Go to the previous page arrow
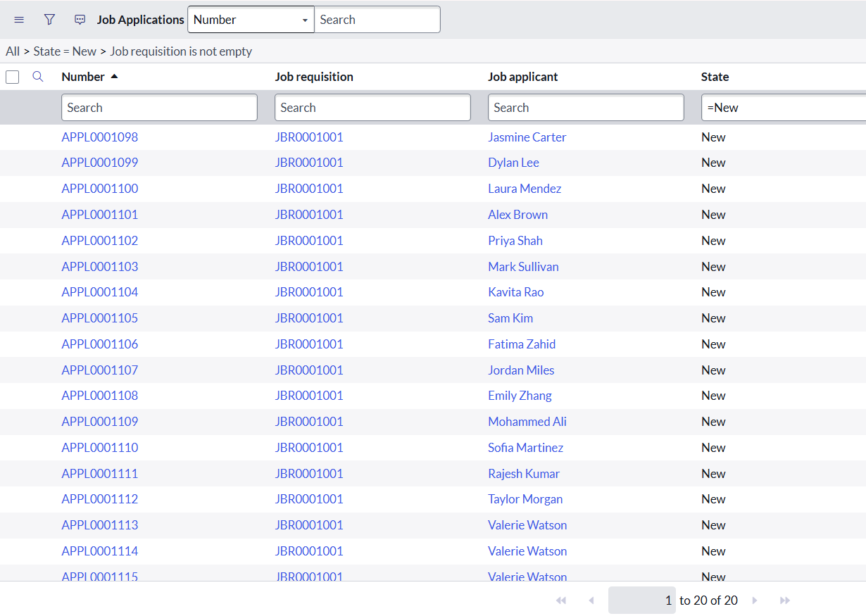The height and width of the screenshot is (616, 866). 591,601
